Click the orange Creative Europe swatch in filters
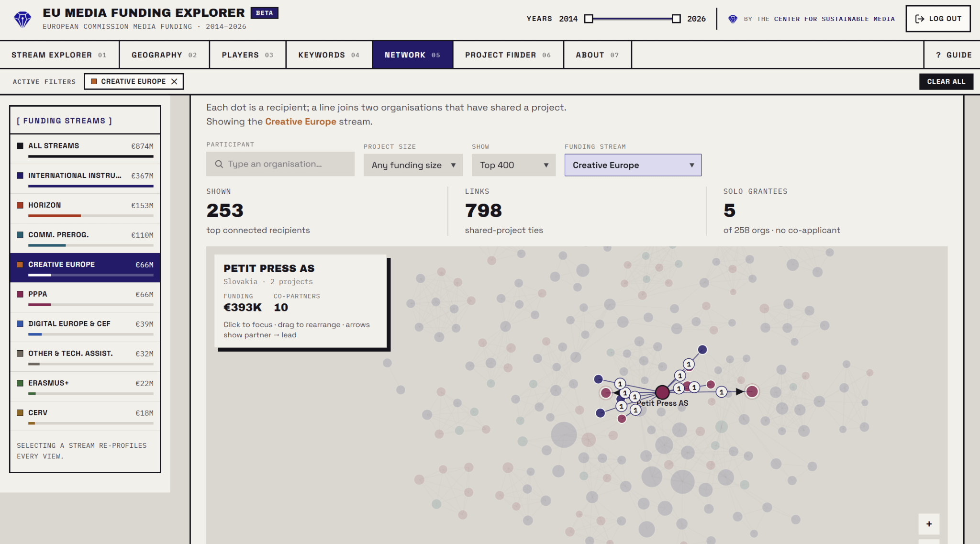 (94, 81)
